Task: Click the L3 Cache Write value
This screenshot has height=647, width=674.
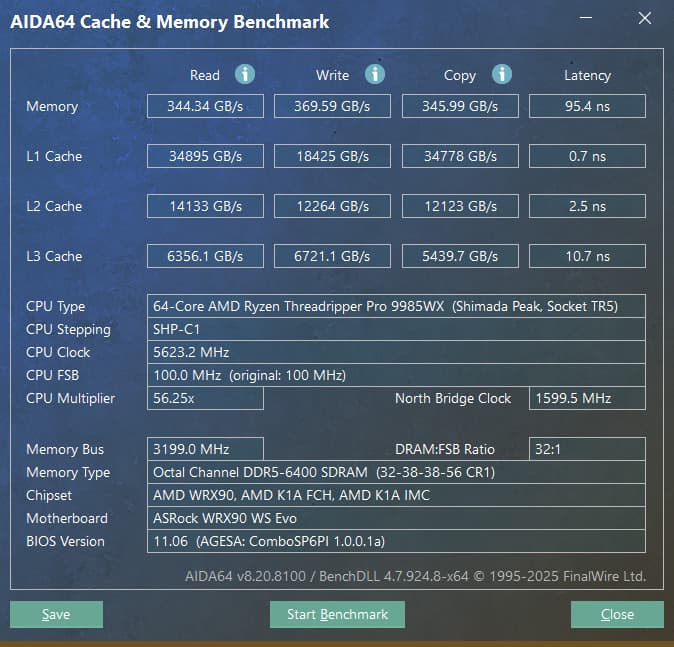Action: coord(333,256)
